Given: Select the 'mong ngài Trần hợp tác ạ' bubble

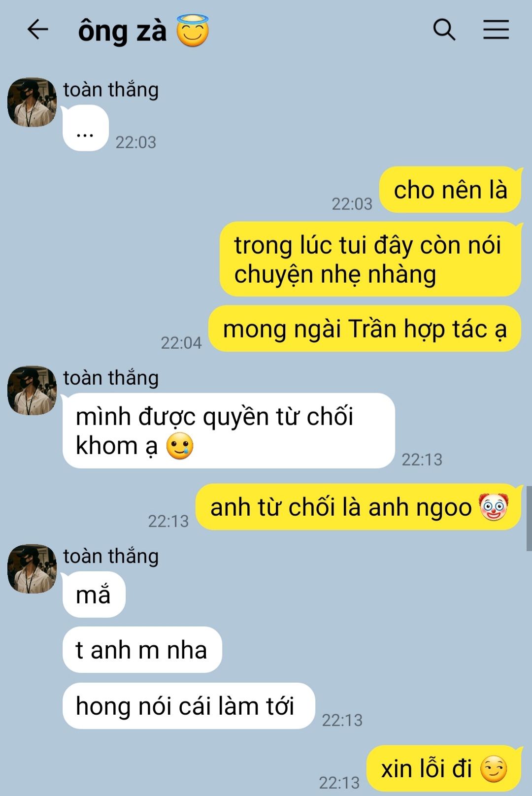Looking at the screenshot, I should click(365, 329).
